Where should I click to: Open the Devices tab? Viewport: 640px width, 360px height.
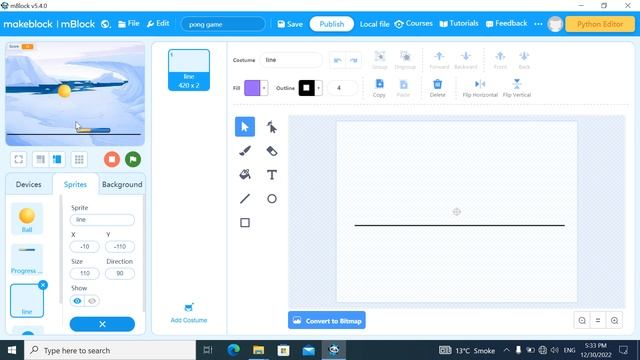(x=29, y=184)
